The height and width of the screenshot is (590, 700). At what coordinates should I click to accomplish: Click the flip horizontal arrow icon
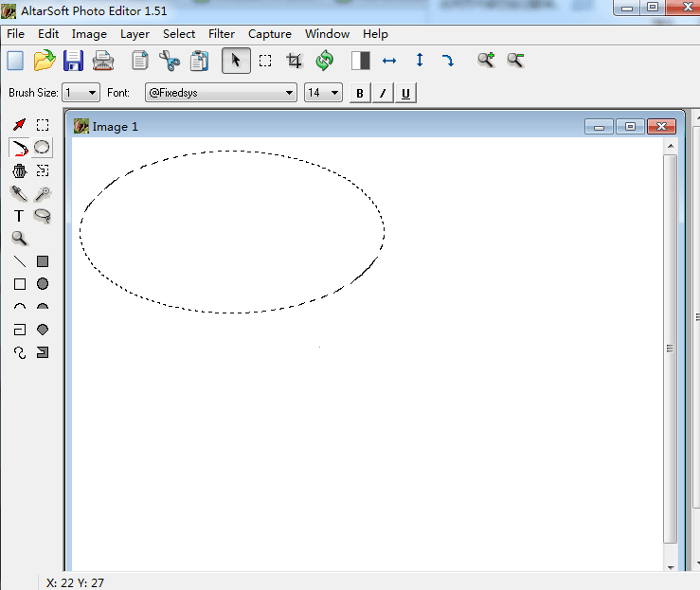coord(389,61)
